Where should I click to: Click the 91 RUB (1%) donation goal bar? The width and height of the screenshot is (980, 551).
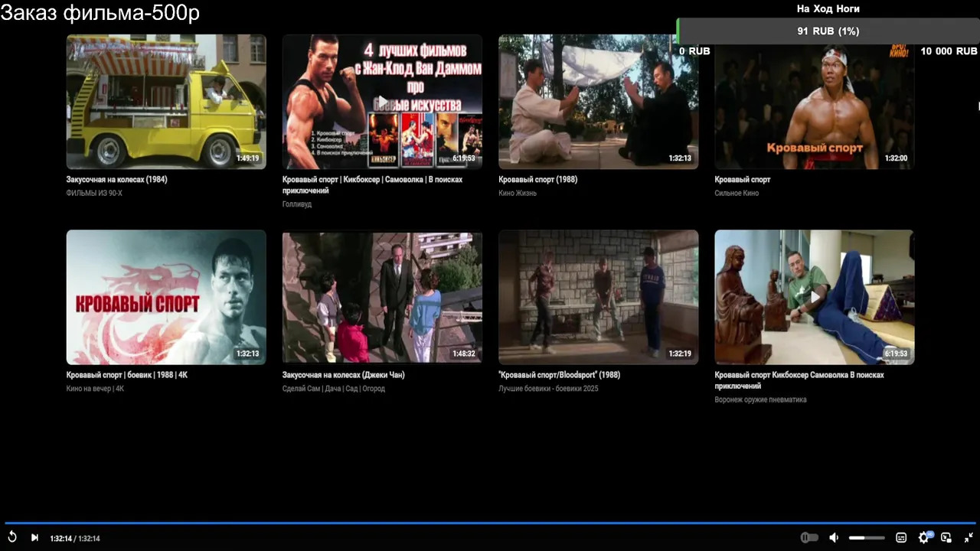pyautogui.click(x=828, y=31)
